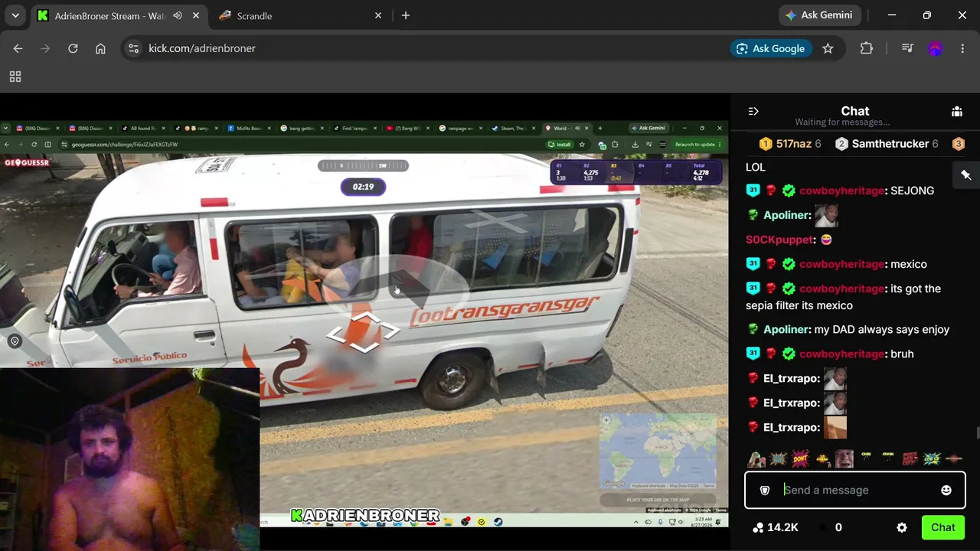Reload the current page
This screenshot has height=551, width=980.
(x=73, y=48)
